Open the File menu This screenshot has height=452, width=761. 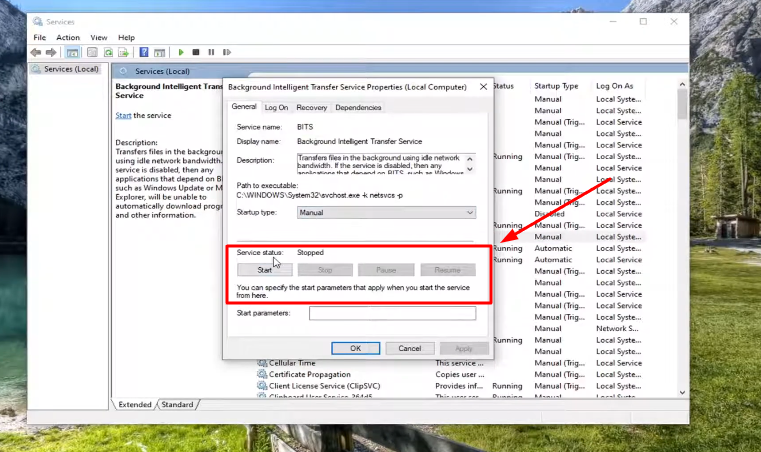(40, 37)
